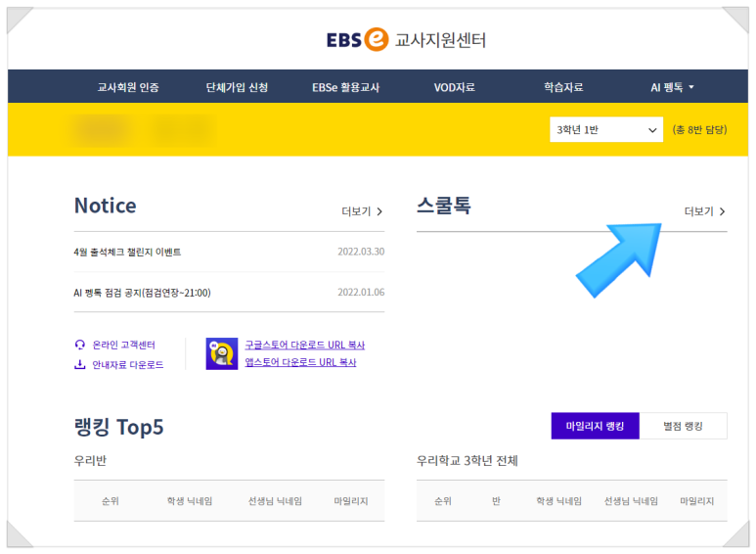Open the EBSe 활용교사 menu
This screenshot has width=756, height=554.
(345, 87)
